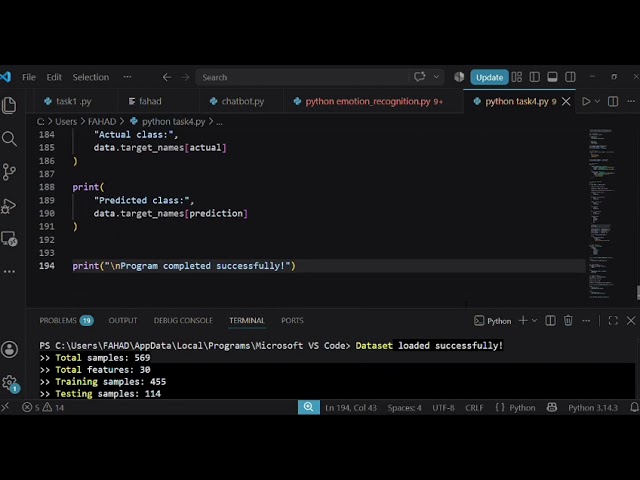Run the Python file with play icon
Image resolution: width=640 pixels, height=480 pixels.
[586, 101]
